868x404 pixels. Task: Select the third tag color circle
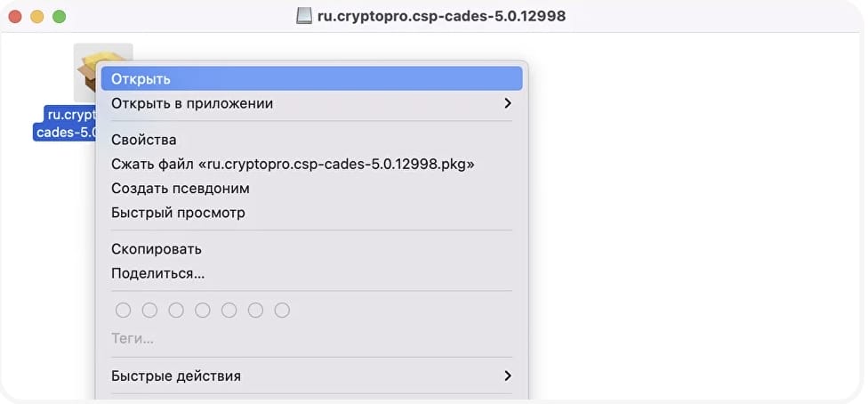[176, 311]
